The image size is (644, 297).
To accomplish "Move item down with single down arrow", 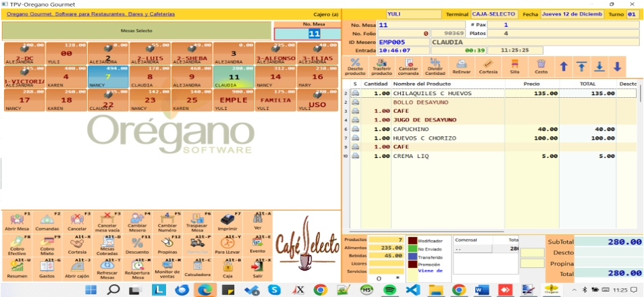I will click(x=617, y=67).
